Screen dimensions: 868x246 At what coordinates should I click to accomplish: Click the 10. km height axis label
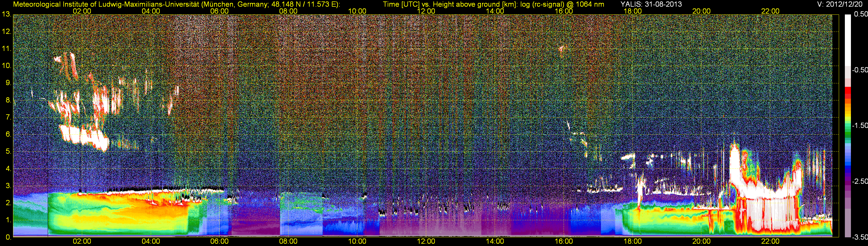[6, 66]
